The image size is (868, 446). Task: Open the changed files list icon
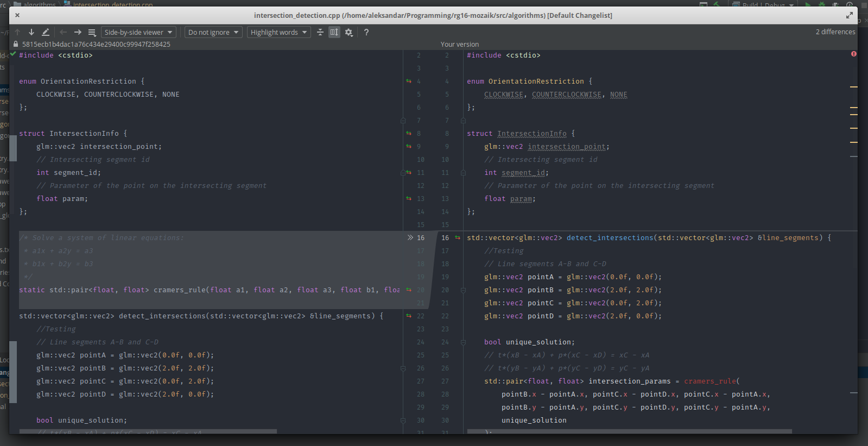(x=92, y=33)
